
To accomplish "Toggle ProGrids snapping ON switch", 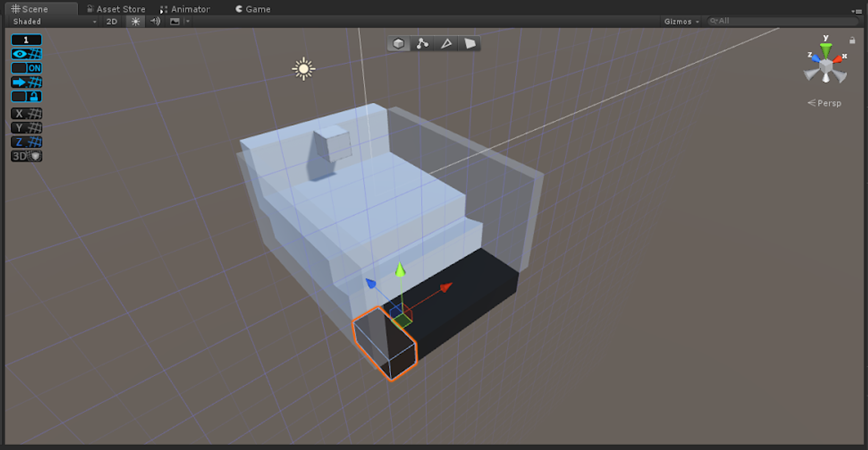I will [x=26, y=68].
